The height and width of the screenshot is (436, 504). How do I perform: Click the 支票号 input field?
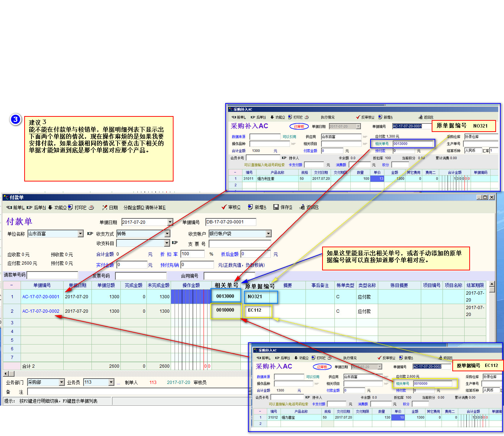tap(239, 244)
